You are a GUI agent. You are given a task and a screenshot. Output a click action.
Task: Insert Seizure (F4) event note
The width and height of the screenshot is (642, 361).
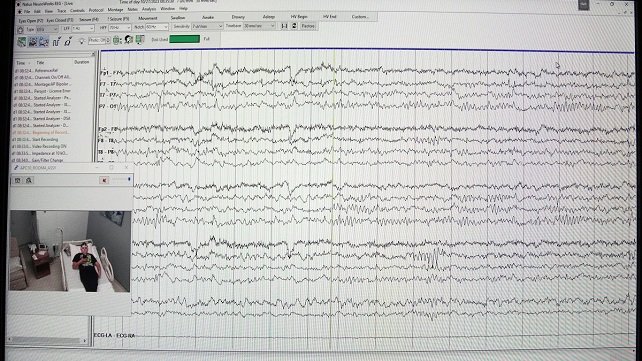pyautogui.click(x=89, y=20)
